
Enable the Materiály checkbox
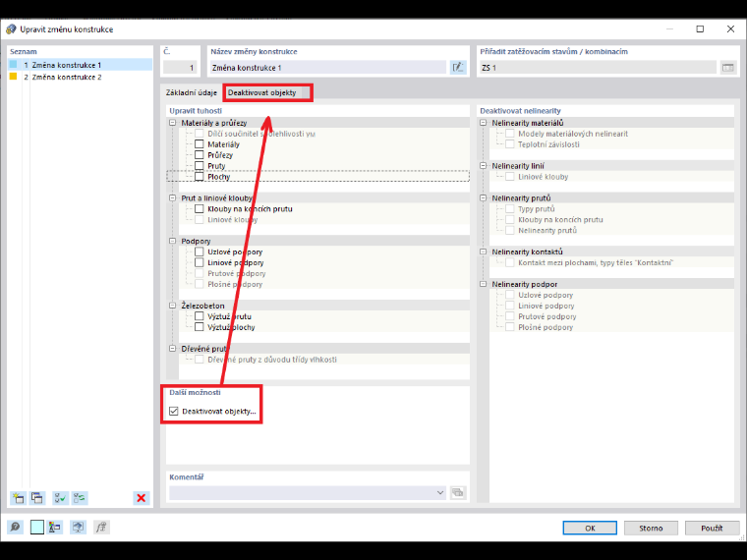pyautogui.click(x=200, y=143)
